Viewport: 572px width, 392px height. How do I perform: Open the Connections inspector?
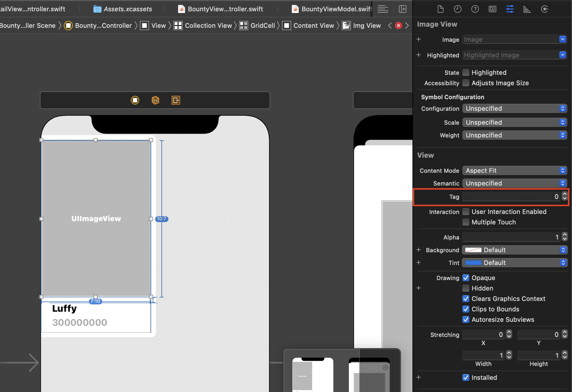(x=544, y=9)
